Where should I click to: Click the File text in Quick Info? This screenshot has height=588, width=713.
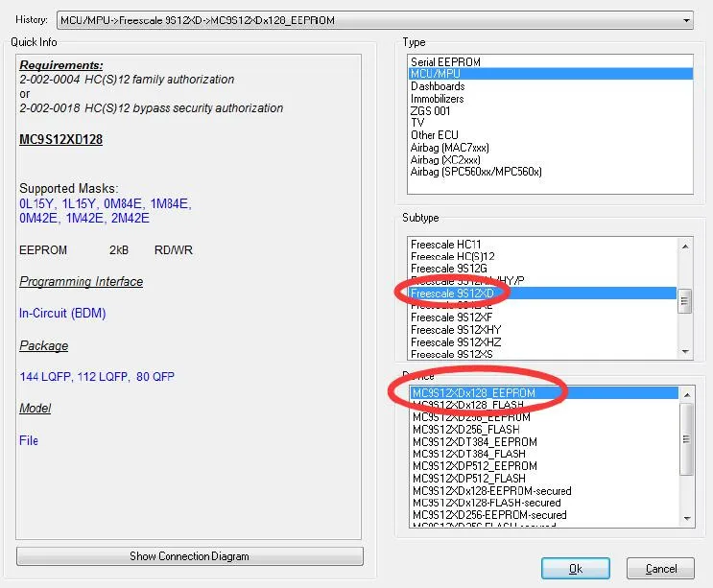tap(29, 440)
